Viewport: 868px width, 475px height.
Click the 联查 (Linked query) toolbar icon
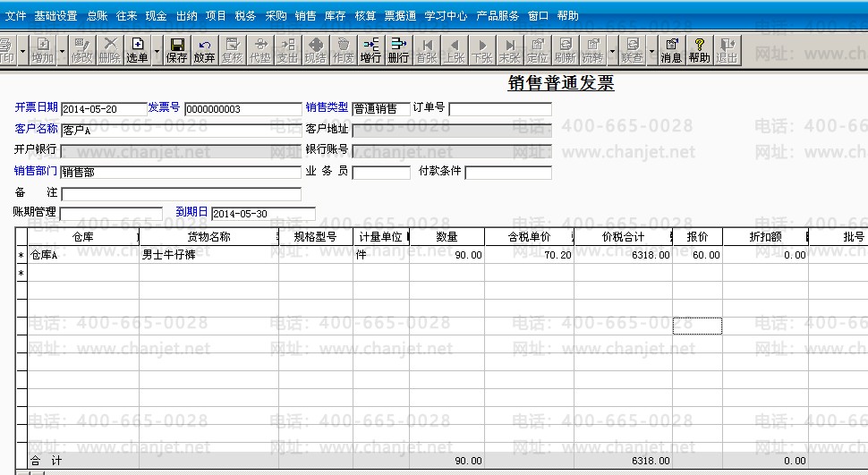[632, 50]
